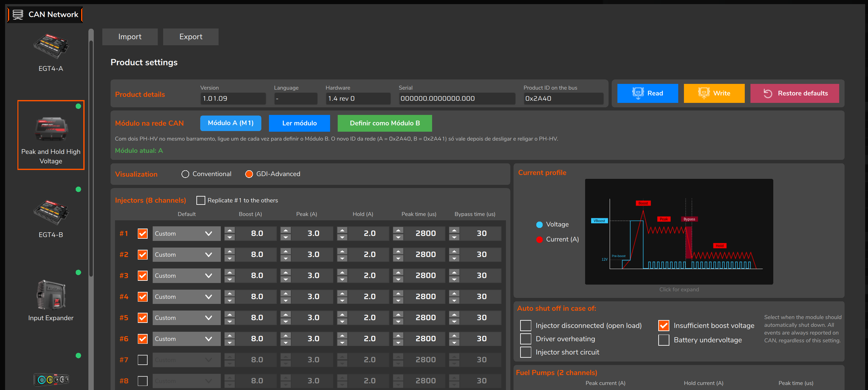Expand the Current profile chart thumbnail
This screenshot has height=390, width=868.
[x=679, y=232]
